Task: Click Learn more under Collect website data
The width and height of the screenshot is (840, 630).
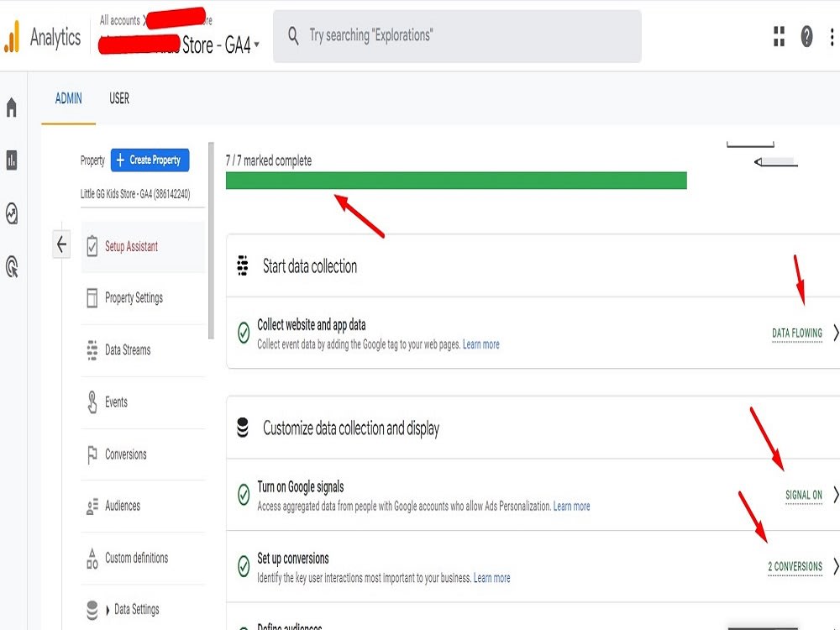Action: point(481,344)
